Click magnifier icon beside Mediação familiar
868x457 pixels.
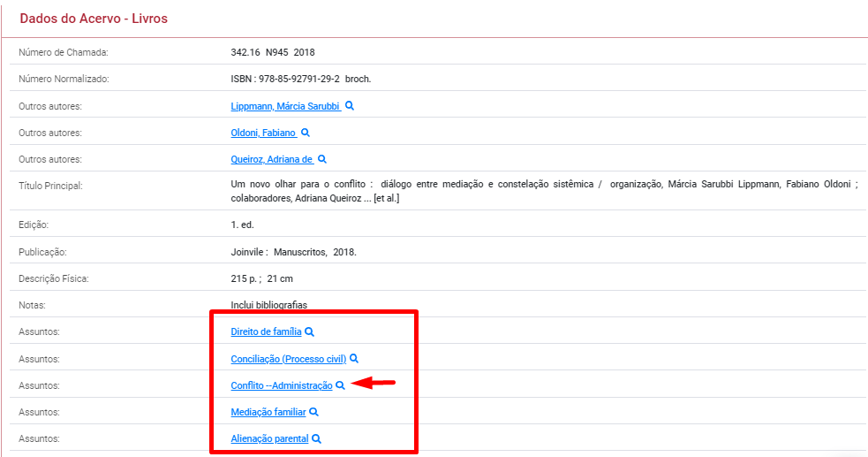pos(314,412)
